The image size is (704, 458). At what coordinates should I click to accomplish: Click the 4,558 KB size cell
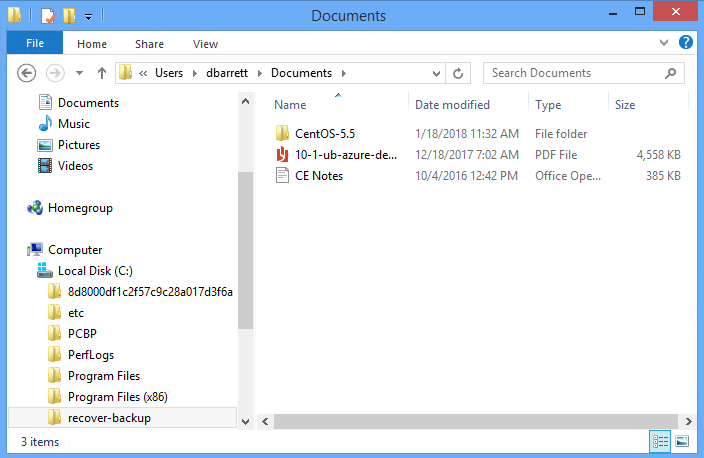pyautogui.click(x=658, y=154)
